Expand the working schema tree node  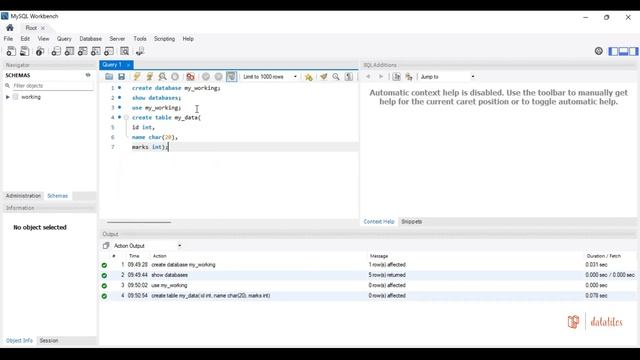(7, 97)
